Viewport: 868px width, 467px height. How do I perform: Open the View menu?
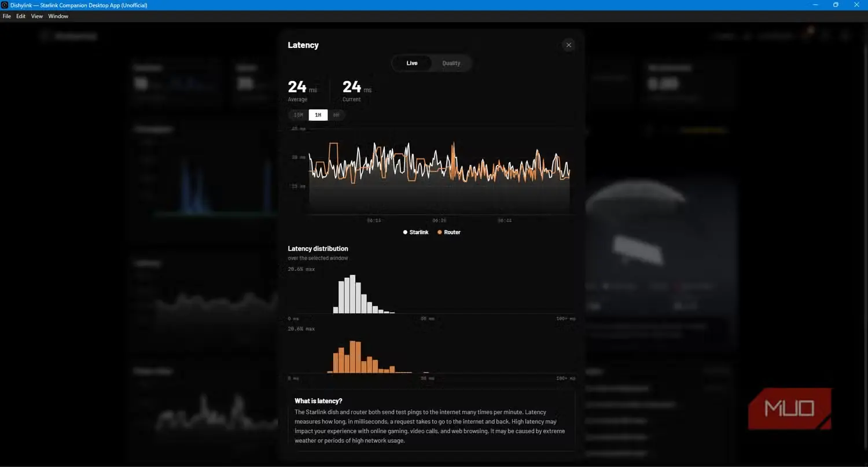[x=37, y=16]
